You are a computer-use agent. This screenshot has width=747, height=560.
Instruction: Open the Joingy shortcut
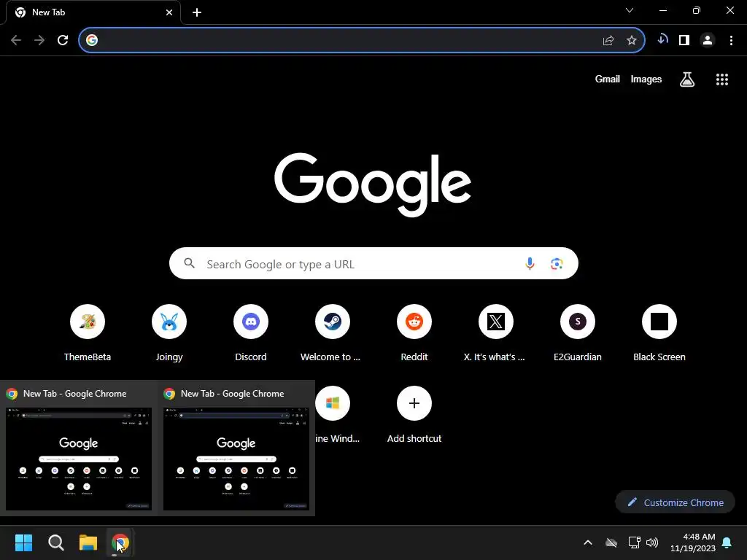169,333
